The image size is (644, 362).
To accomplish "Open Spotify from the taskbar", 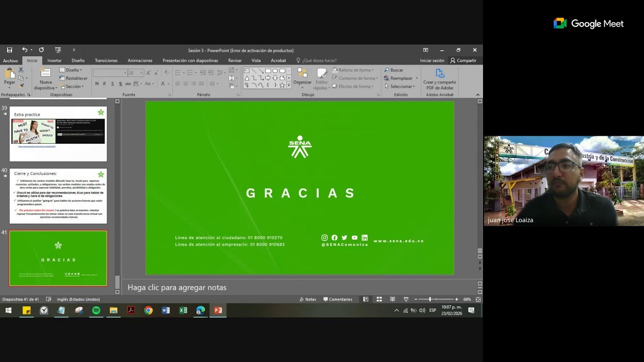I will tap(96, 310).
